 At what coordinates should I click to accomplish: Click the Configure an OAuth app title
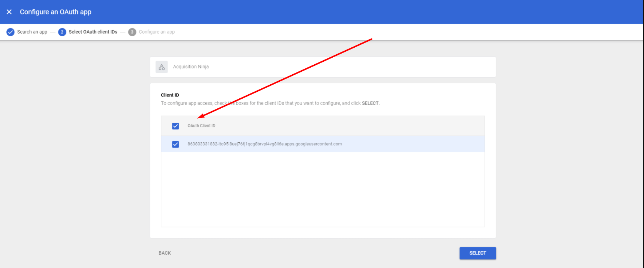[55, 12]
